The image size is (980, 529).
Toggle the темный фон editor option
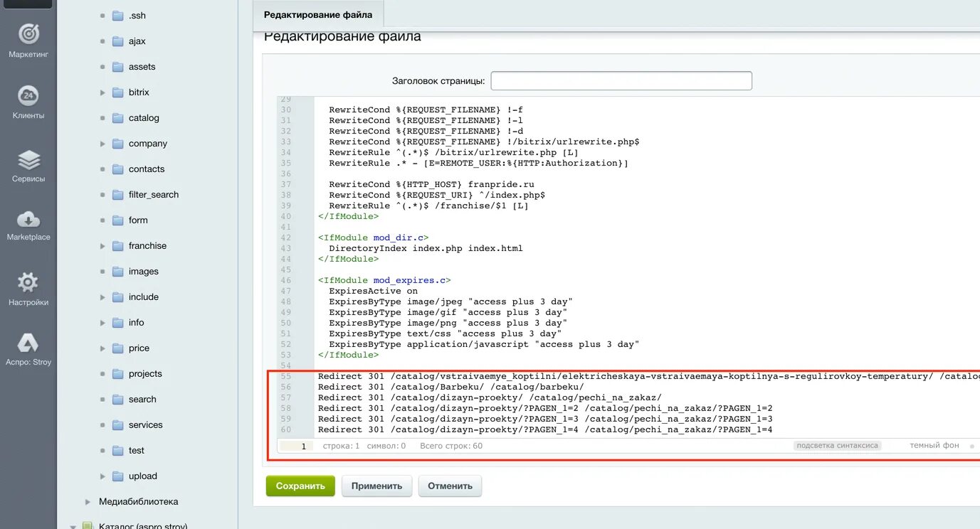coord(934,446)
